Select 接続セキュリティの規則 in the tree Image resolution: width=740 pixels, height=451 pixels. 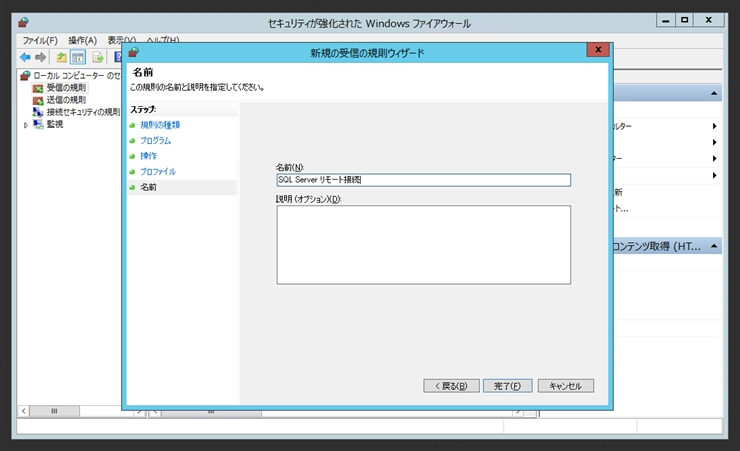pos(83,112)
